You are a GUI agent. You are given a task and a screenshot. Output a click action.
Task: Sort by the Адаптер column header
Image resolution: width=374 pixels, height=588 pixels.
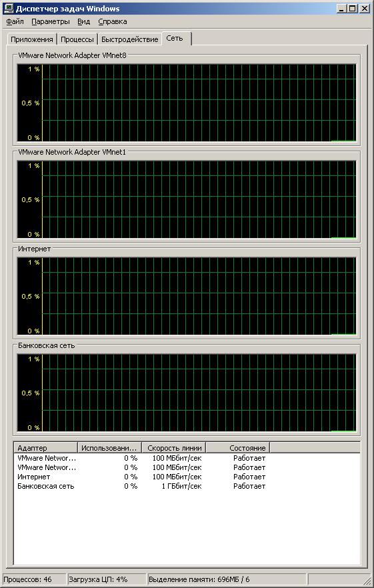(x=45, y=448)
